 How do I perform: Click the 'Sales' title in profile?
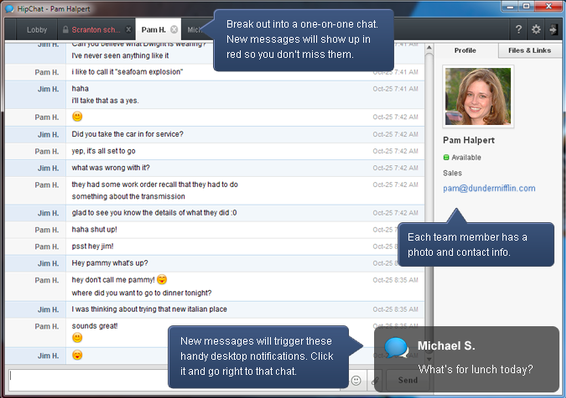pos(452,173)
